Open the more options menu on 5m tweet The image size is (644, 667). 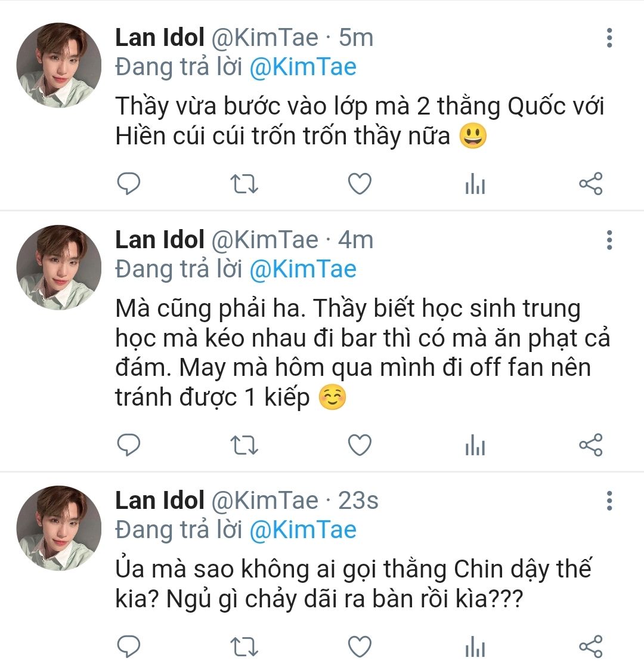[609, 38]
